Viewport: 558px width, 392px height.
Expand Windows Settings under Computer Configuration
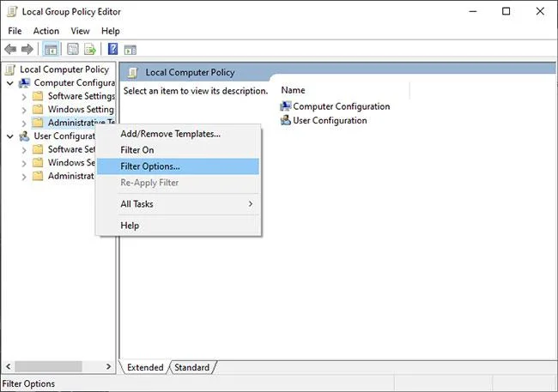(24, 110)
